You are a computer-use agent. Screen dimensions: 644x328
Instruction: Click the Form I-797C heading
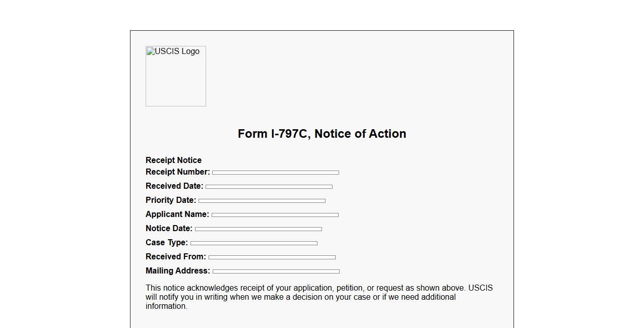click(322, 134)
